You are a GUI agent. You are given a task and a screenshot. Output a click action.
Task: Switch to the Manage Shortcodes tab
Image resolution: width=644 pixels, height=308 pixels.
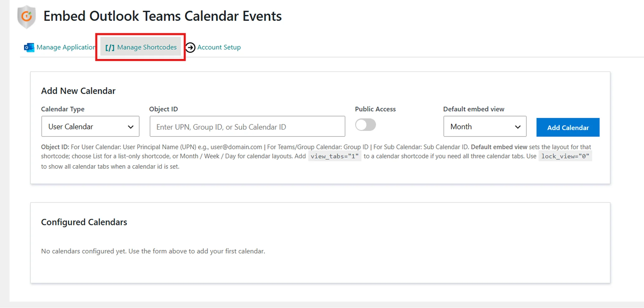141,47
